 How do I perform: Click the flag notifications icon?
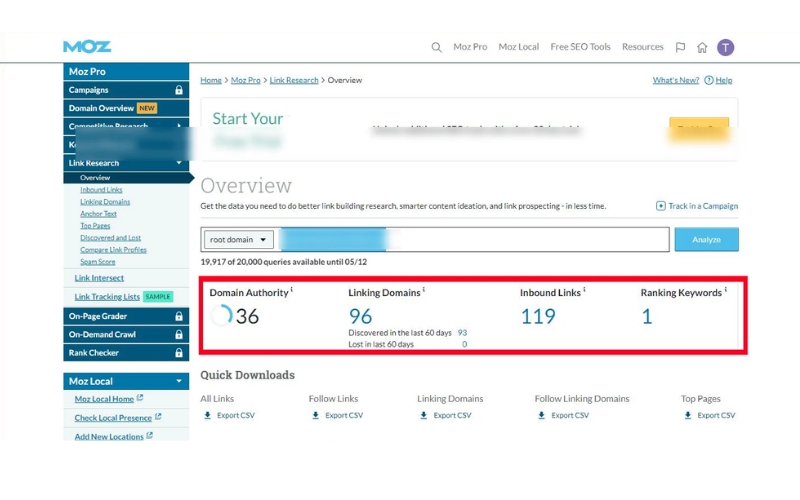[x=680, y=47]
